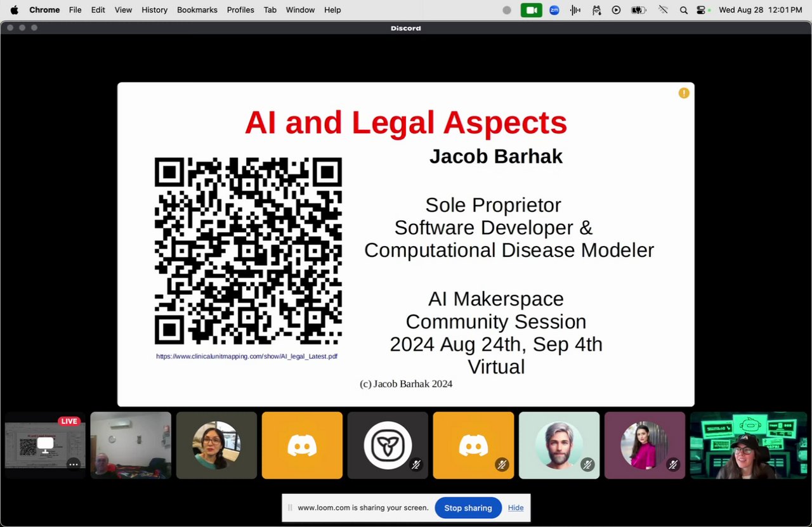Select the gray-haired bearded man avatar tile
Viewport: 812px width, 527px height.
pos(559,445)
